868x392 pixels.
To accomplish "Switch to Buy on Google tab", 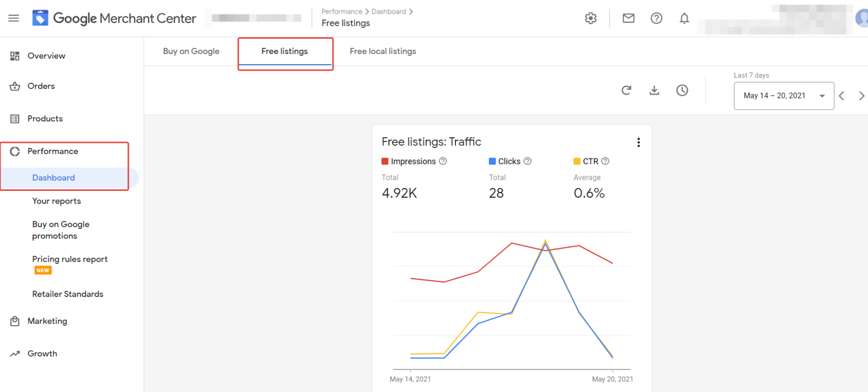I will 191,51.
